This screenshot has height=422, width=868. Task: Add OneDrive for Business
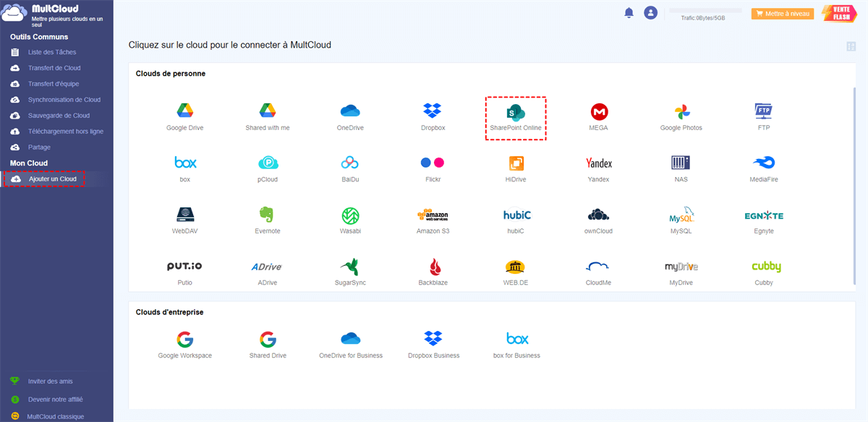[x=350, y=345]
